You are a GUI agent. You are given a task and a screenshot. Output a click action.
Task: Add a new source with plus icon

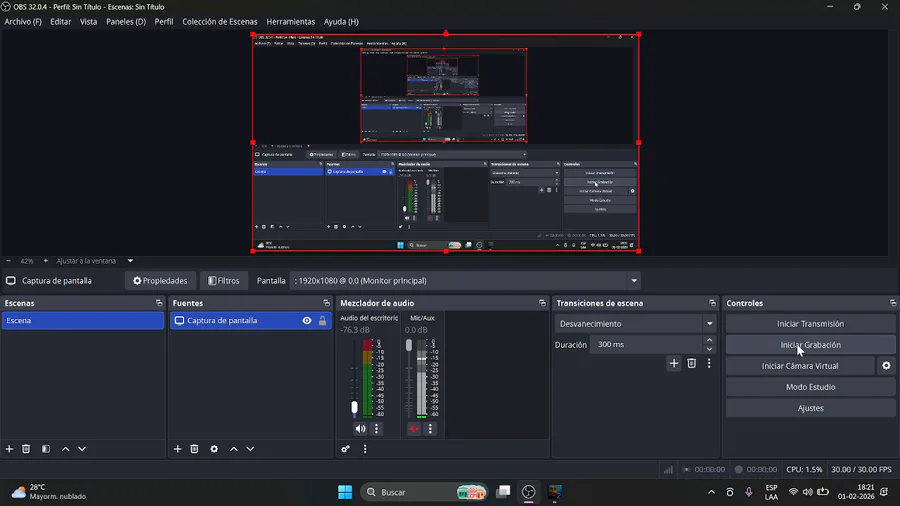(x=177, y=449)
